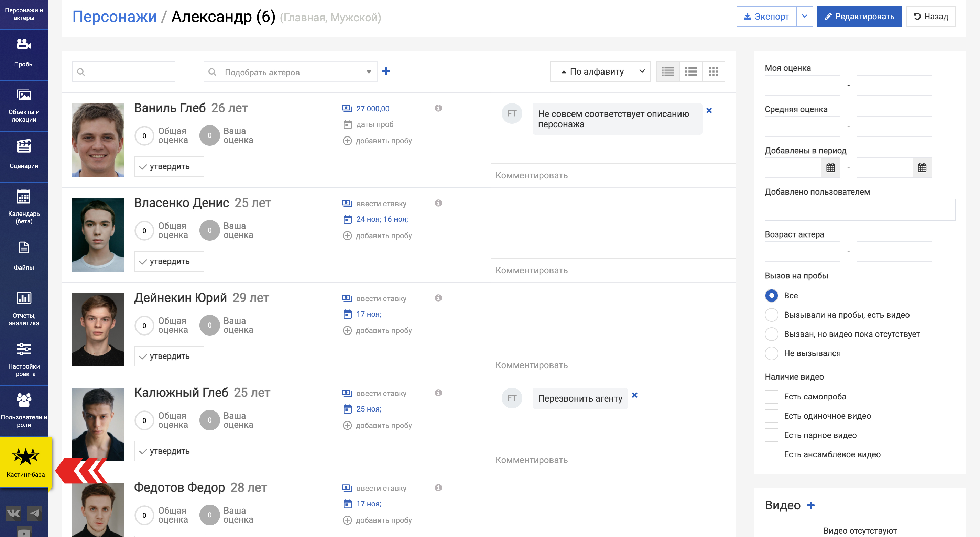Click the actor search input field

click(x=124, y=72)
